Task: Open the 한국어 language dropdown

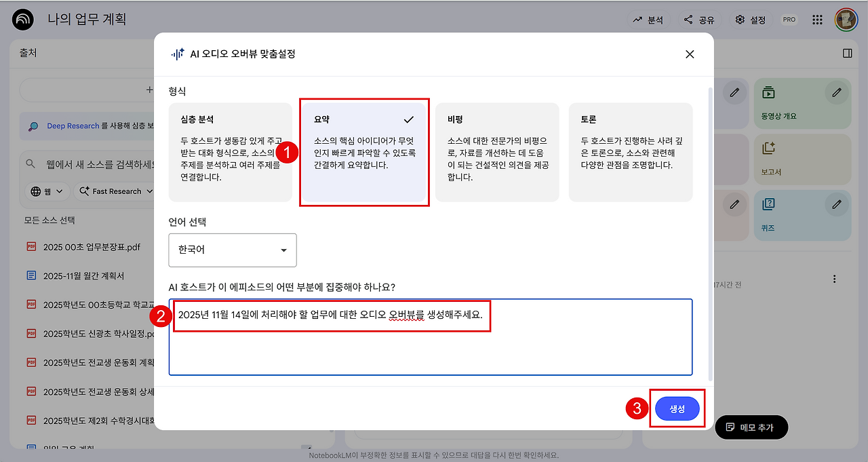Action: click(x=233, y=250)
